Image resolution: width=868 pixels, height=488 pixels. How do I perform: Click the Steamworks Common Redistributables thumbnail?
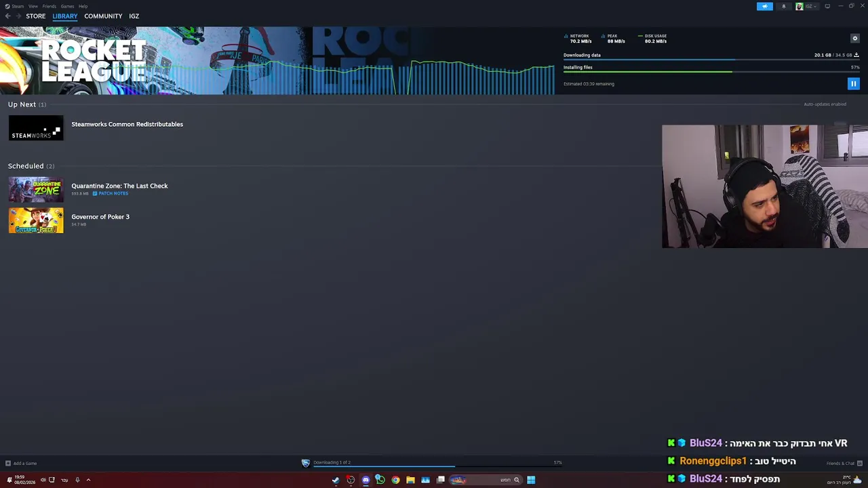[x=36, y=128]
